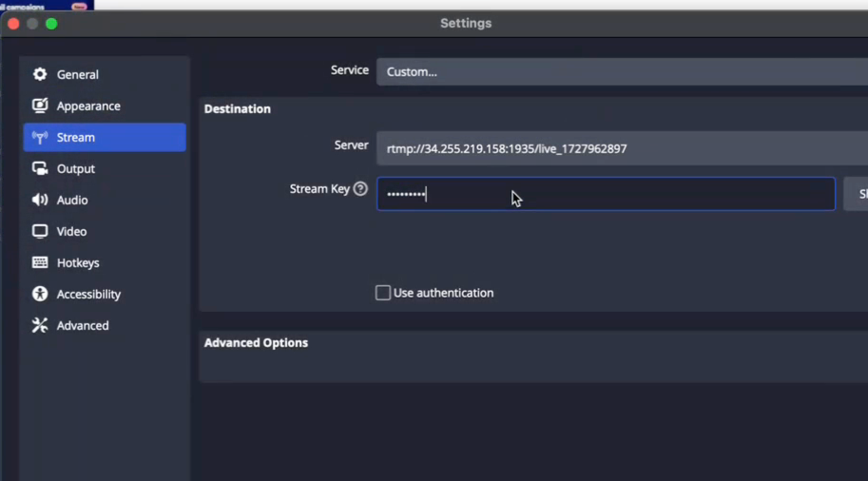Viewport: 868px width, 481px height.
Task: Close the Settings window with red button
Action: click(x=13, y=24)
